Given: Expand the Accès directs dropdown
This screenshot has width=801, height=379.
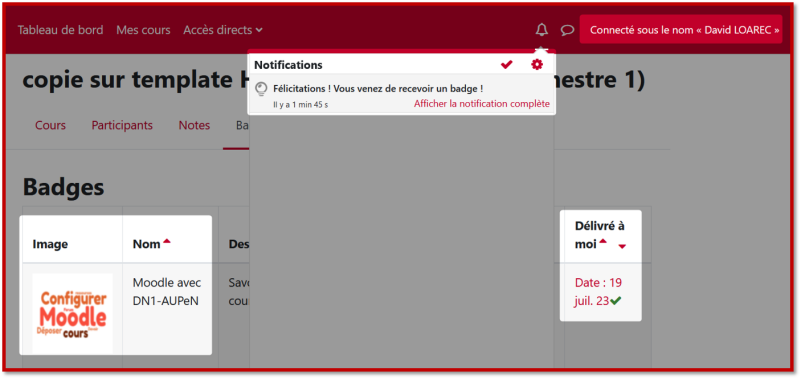Looking at the screenshot, I should tap(223, 30).
